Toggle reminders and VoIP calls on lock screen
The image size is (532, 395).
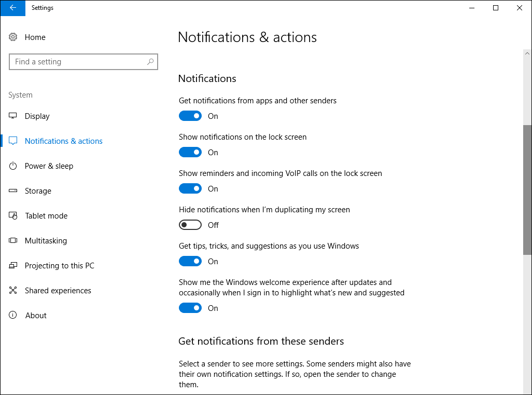pyautogui.click(x=190, y=189)
